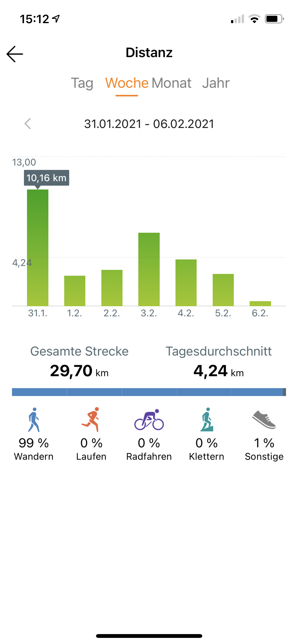The height and width of the screenshot is (644, 298).
Task: Tap the Gesamte Strecke 29,70 km value
Action: 79,371
